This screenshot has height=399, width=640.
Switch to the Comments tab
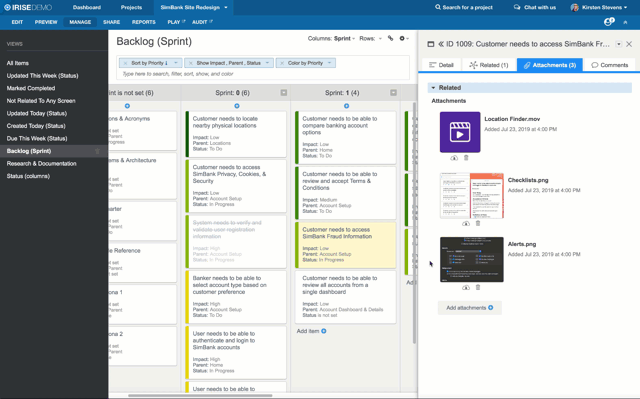(610, 65)
